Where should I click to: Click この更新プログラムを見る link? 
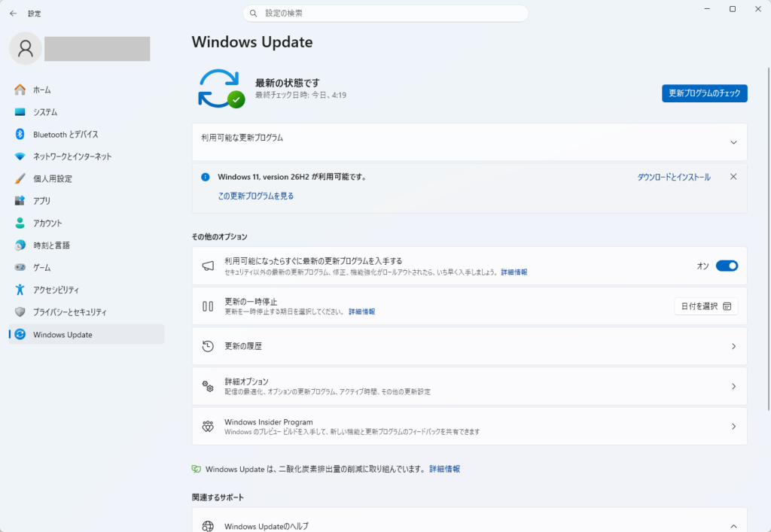coord(256,196)
